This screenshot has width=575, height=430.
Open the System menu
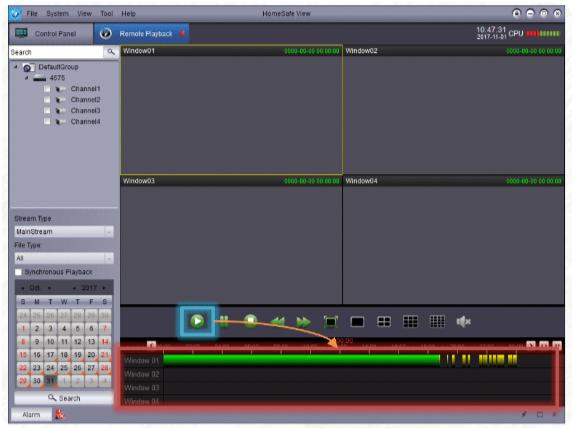pos(57,14)
